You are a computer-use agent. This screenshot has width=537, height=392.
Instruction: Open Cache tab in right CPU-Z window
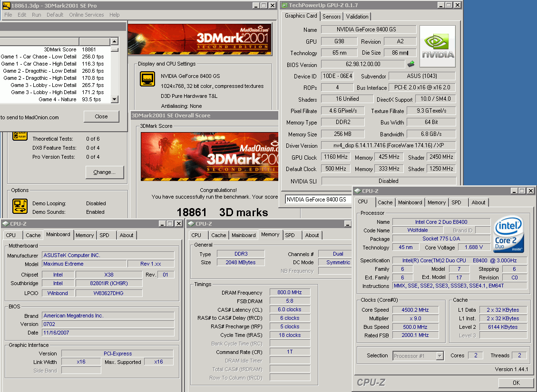(385, 202)
